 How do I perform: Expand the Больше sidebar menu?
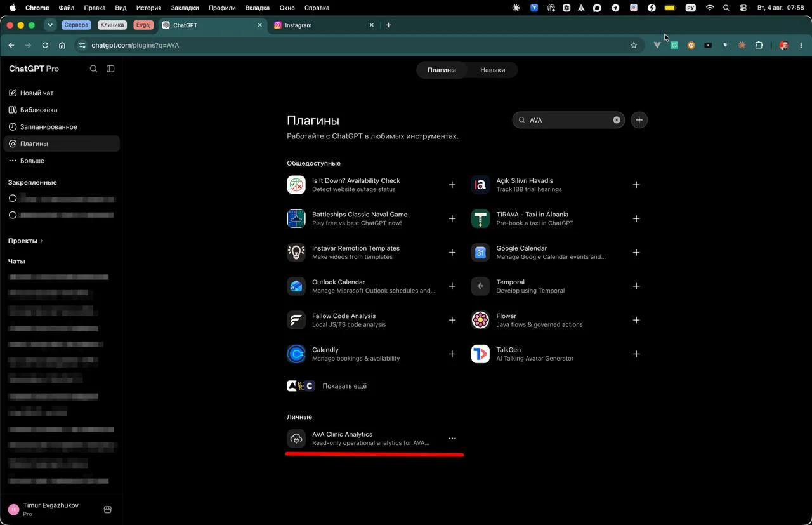62,161
